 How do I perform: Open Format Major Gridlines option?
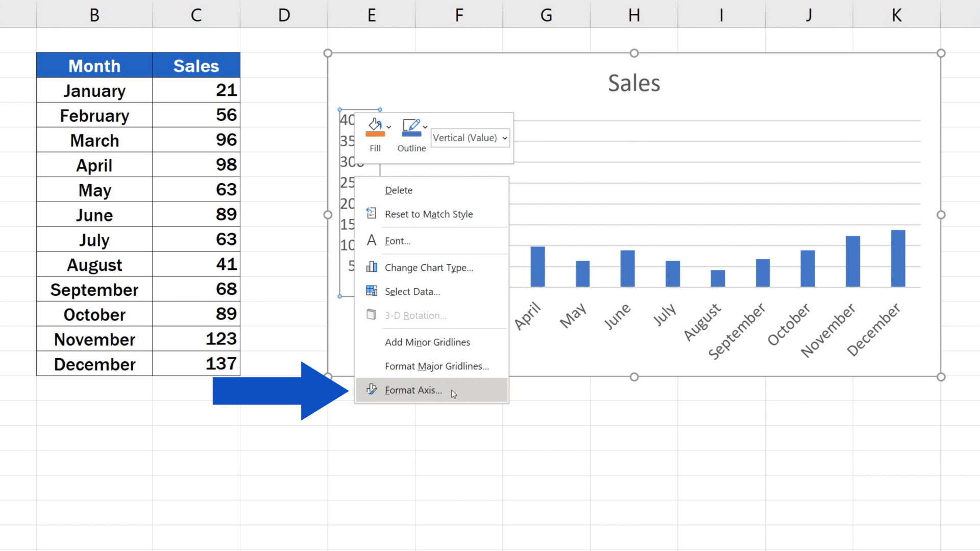click(x=436, y=366)
